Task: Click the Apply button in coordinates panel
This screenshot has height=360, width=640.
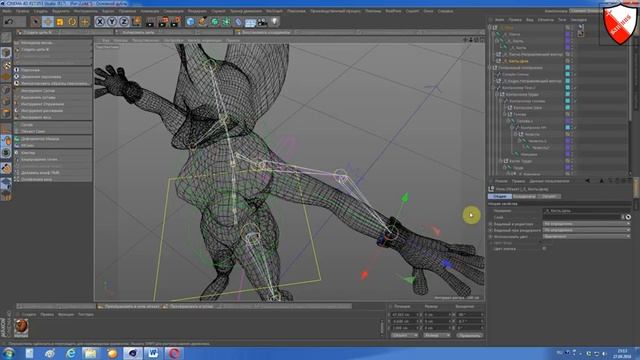Action: click(469, 335)
